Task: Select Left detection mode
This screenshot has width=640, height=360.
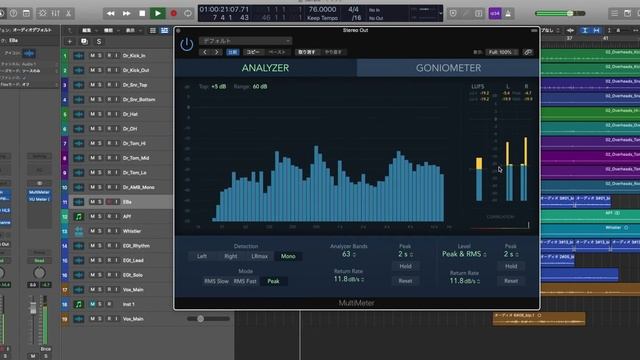Action: [x=202, y=256]
